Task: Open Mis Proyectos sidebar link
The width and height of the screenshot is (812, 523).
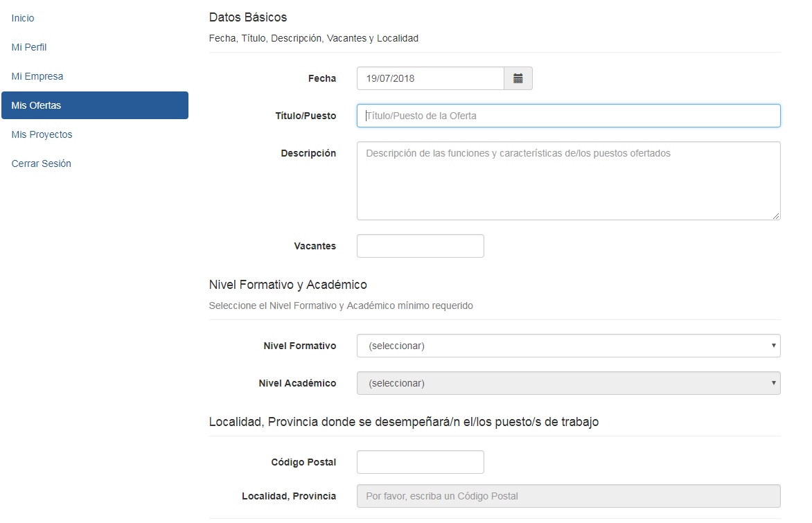Action: (x=42, y=134)
